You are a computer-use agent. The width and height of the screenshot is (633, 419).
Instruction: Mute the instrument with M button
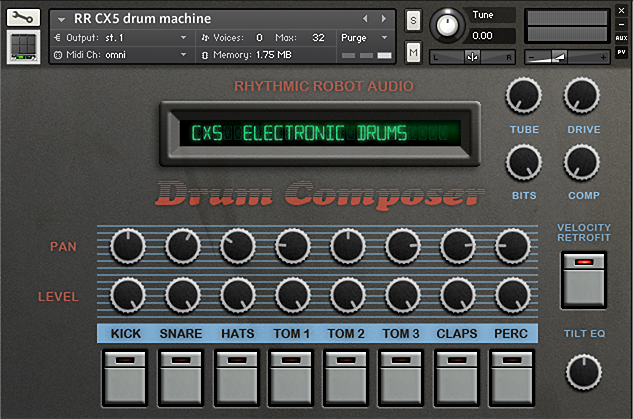[x=413, y=52]
